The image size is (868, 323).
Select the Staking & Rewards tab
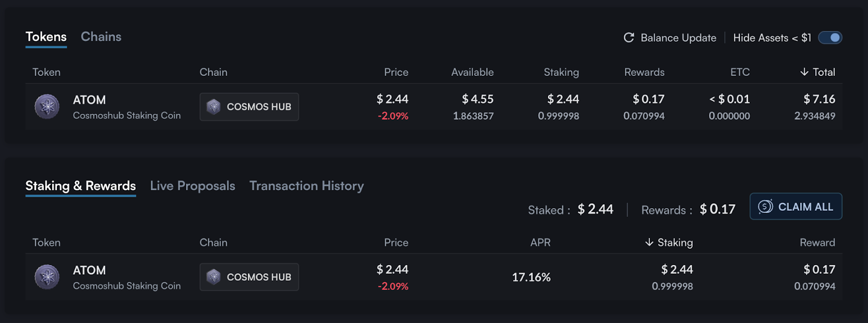80,185
